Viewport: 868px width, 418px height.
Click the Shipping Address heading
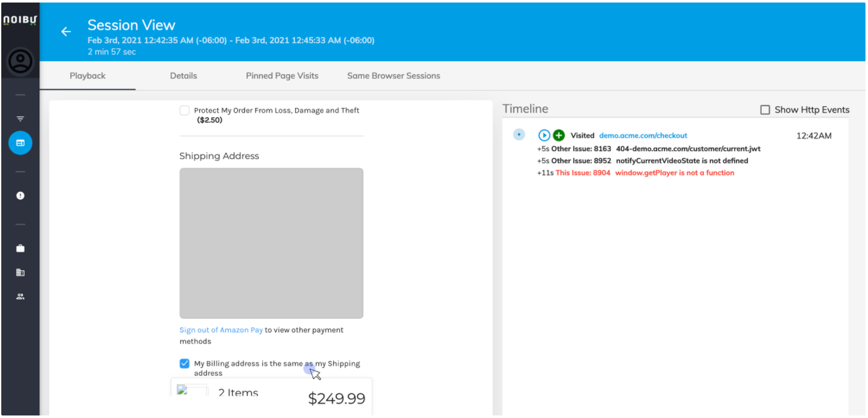click(x=219, y=156)
